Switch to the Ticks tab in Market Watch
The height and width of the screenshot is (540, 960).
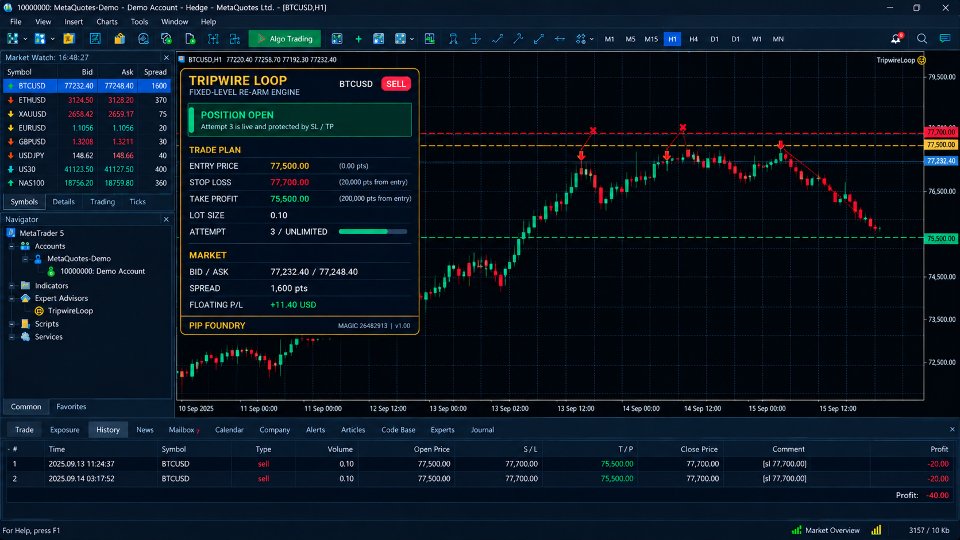pyautogui.click(x=137, y=201)
